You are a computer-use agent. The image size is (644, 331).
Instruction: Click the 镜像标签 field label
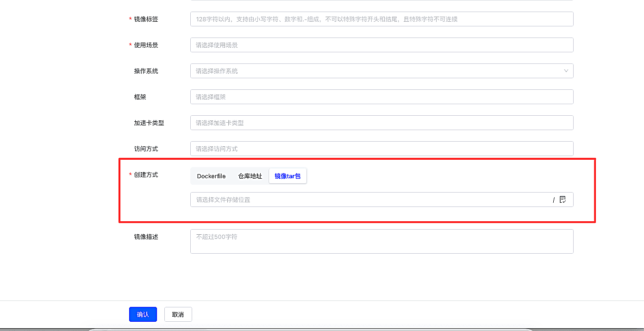[x=146, y=19]
